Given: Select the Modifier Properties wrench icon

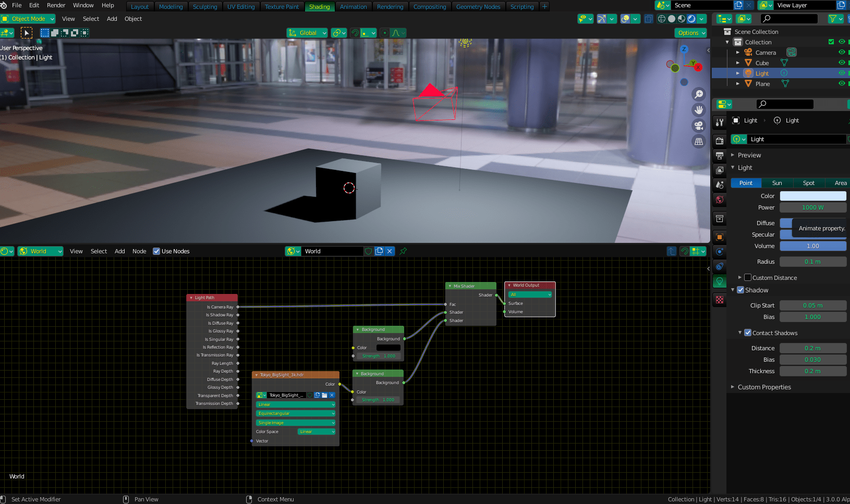Looking at the screenshot, I should [x=720, y=122].
